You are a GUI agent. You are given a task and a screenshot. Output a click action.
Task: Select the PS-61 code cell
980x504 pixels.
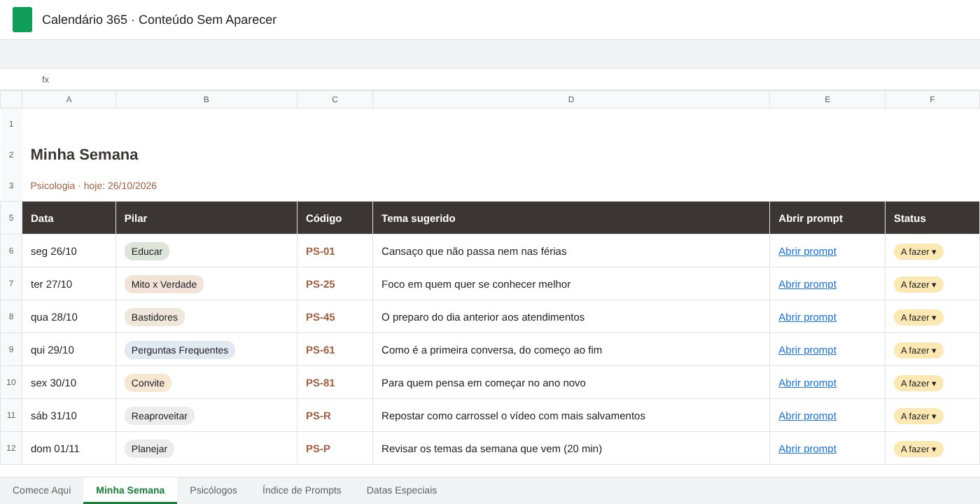(x=335, y=349)
